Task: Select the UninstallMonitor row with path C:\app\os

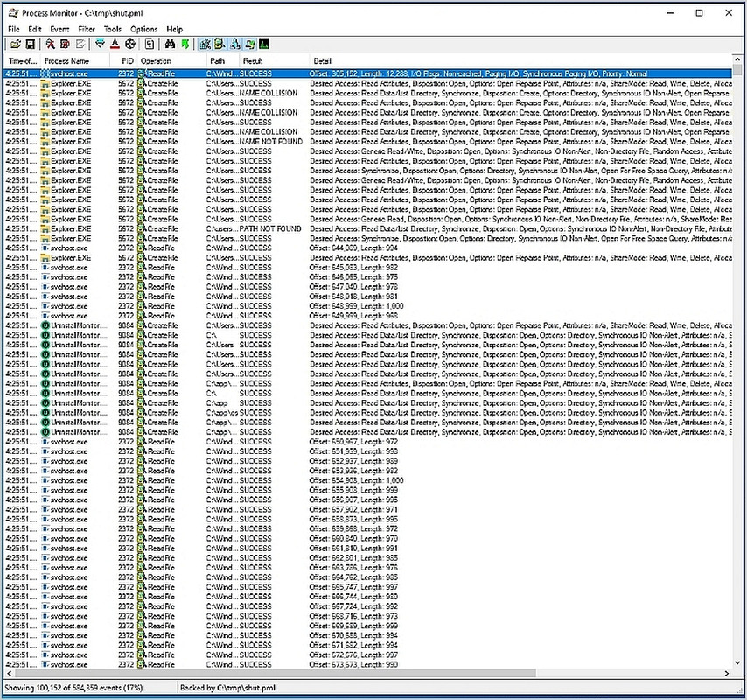Action: tap(367, 413)
